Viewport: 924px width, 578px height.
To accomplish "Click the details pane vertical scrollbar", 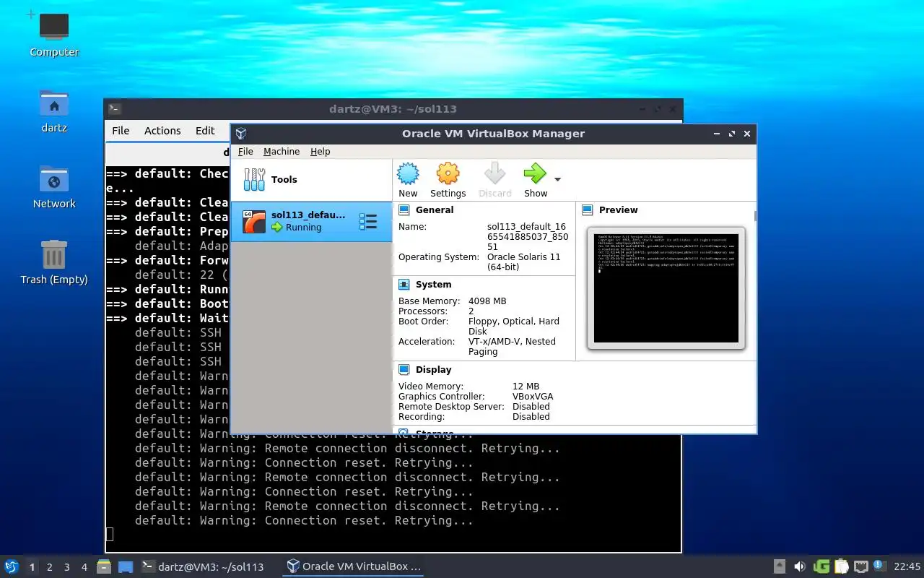I will click(x=755, y=217).
